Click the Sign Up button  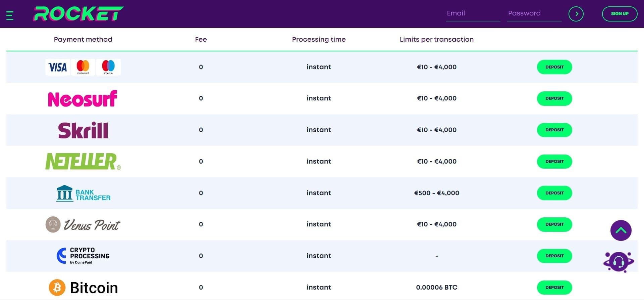(619, 14)
